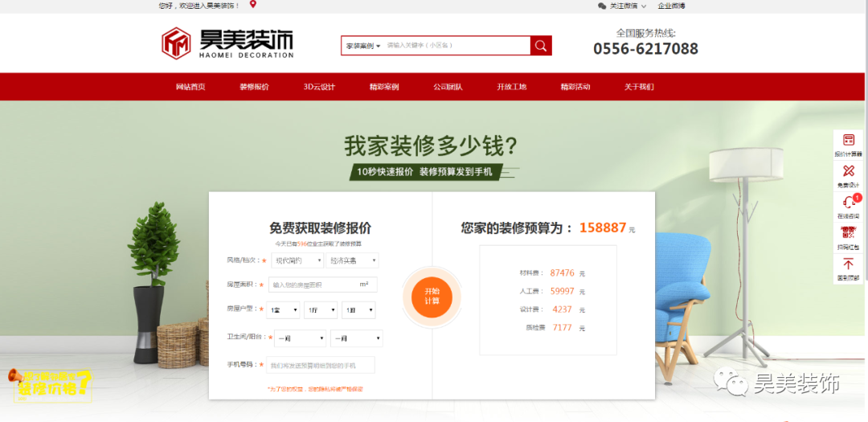Image resolution: width=868 pixels, height=422 pixels.
Task: Click the 回到顶部 back-to-top arrow
Action: tap(848, 269)
